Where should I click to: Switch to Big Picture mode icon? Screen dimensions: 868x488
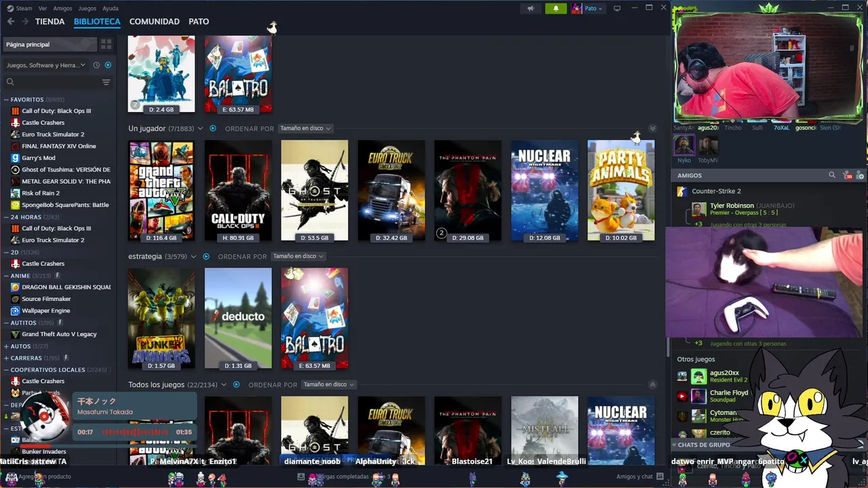click(616, 8)
